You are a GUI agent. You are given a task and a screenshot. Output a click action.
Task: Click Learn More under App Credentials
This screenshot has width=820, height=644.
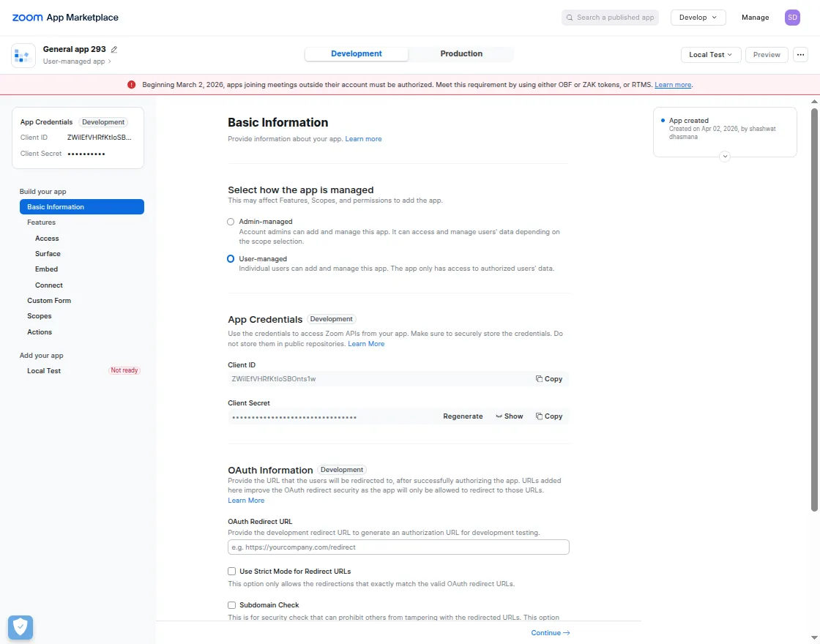tap(366, 344)
